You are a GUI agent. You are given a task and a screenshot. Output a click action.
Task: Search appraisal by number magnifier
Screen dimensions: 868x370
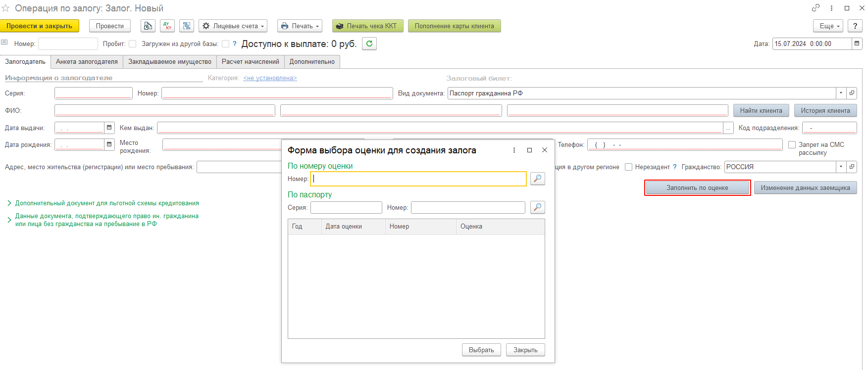[537, 179]
